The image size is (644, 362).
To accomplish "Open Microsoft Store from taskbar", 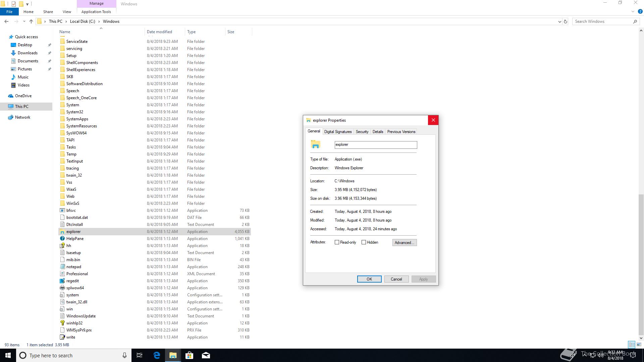I will pos(189,355).
